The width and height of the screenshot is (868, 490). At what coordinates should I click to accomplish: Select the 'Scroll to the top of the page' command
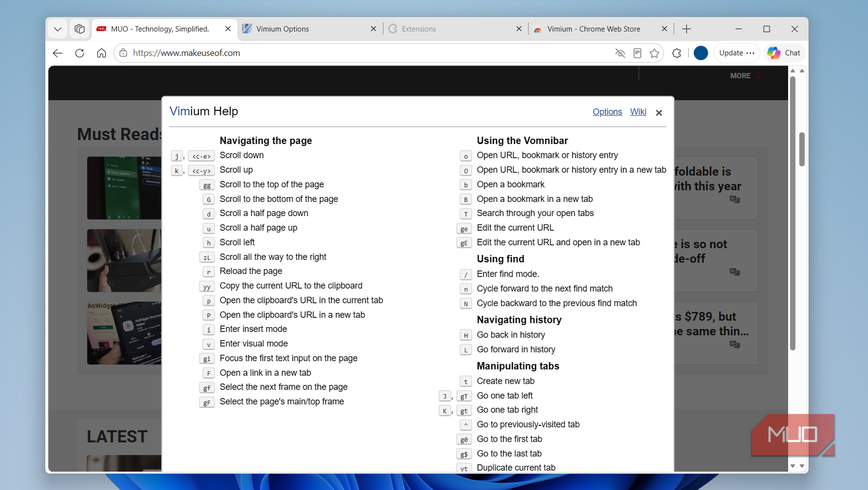271,185
